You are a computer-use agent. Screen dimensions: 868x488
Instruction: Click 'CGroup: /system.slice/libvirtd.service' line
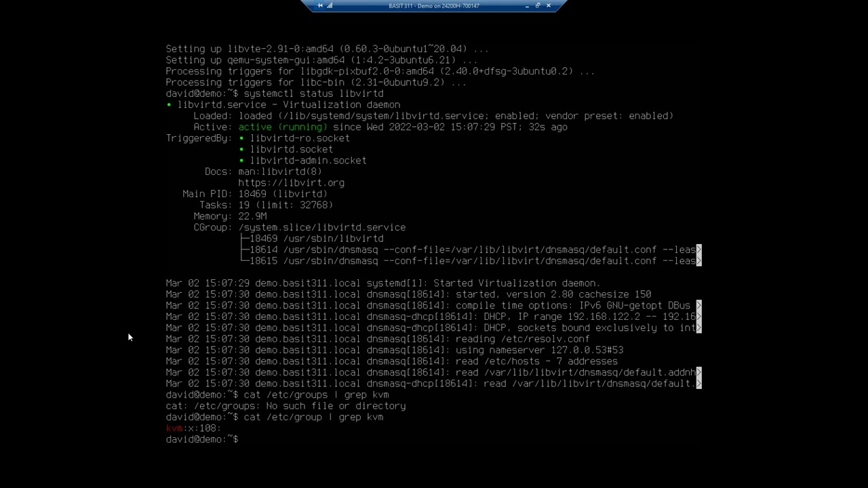point(300,227)
